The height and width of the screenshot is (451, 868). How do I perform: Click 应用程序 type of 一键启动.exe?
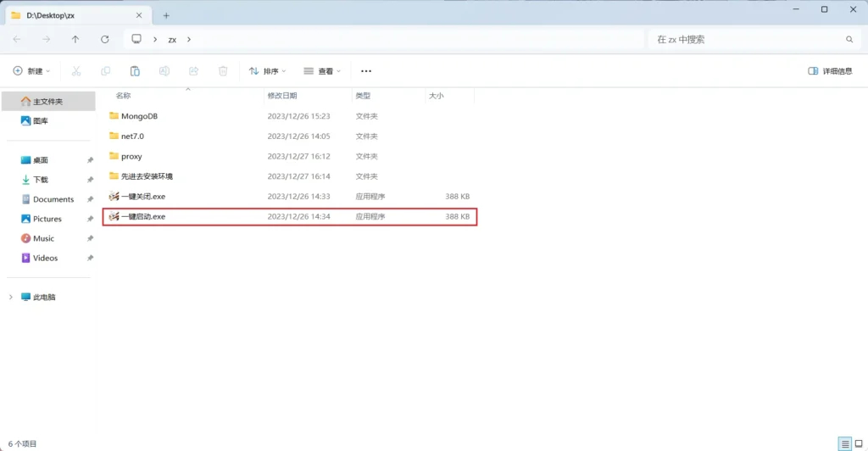click(x=370, y=216)
